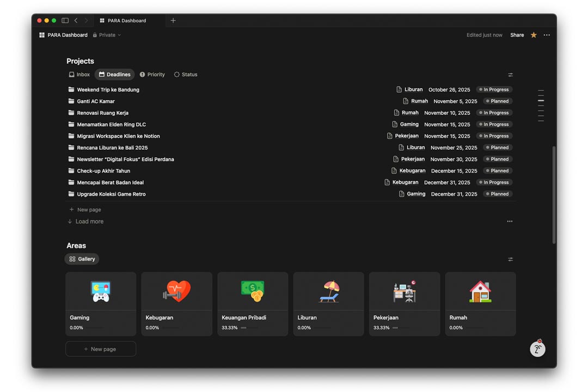The image size is (588, 392).
Task: Go back with the left arrow
Action: (x=76, y=21)
